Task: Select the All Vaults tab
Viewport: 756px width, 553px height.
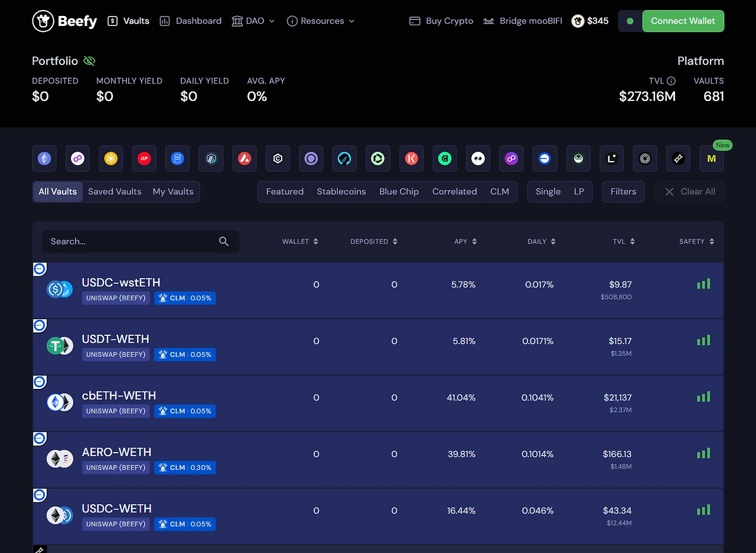Action: 58,192
